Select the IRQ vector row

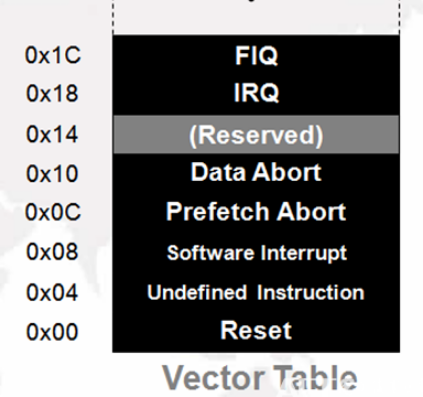[256, 93]
